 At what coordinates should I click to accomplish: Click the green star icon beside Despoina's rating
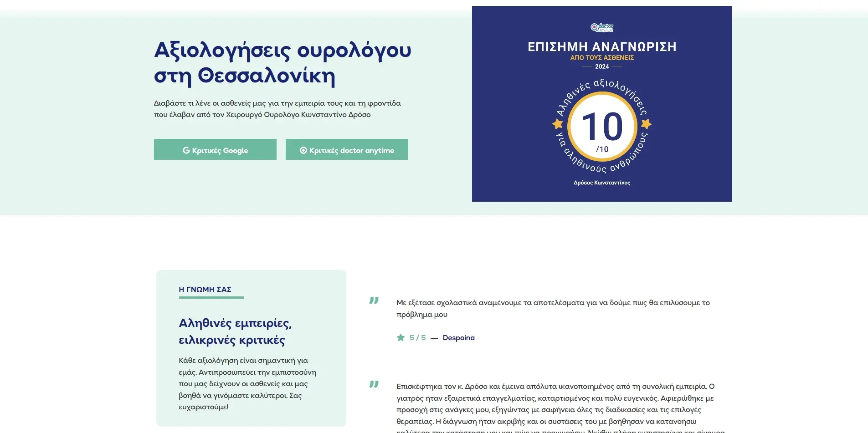point(401,337)
